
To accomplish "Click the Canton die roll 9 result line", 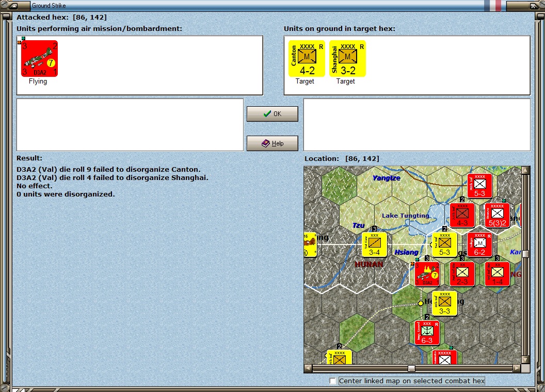I will pos(108,170).
